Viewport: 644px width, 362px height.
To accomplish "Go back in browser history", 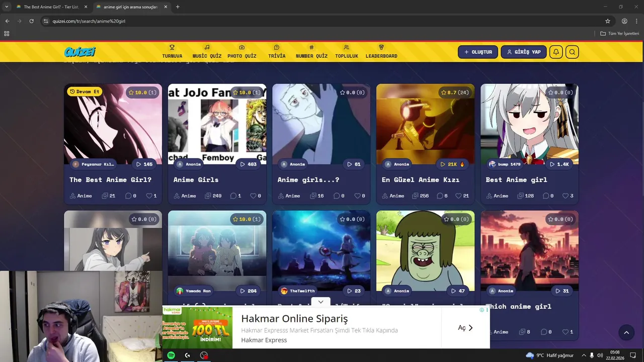I will [x=7, y=21].
